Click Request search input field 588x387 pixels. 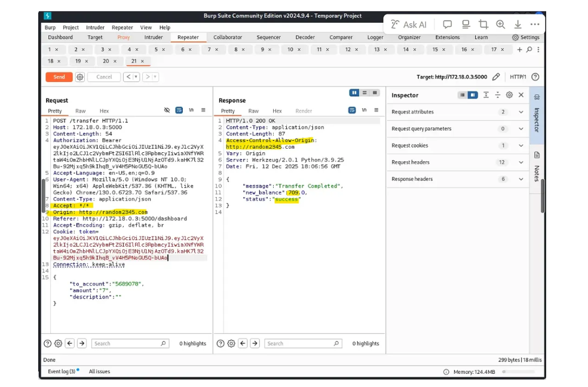pyautogui.click(x=130, y=343)
